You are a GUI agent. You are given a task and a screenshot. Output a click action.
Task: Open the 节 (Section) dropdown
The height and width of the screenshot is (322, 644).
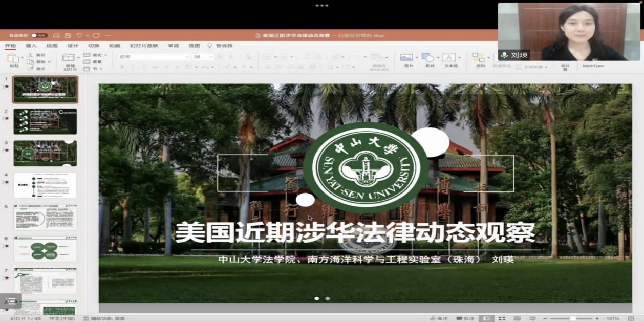(92, 69)
